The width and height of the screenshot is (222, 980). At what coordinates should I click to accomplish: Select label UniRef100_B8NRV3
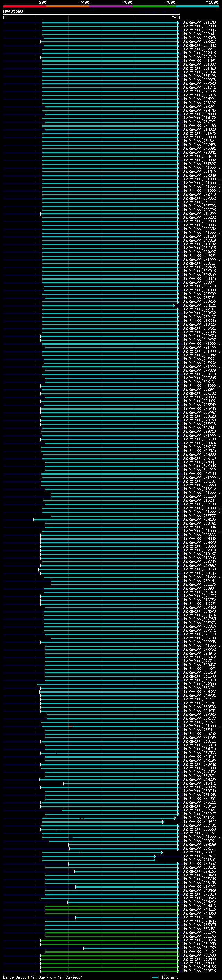(x=199, y=543)
